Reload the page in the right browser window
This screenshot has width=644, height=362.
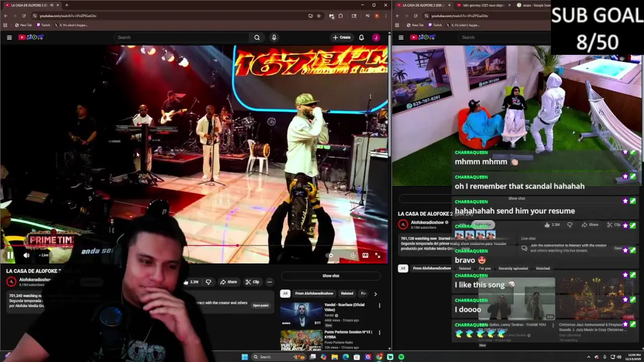[416, 16]
